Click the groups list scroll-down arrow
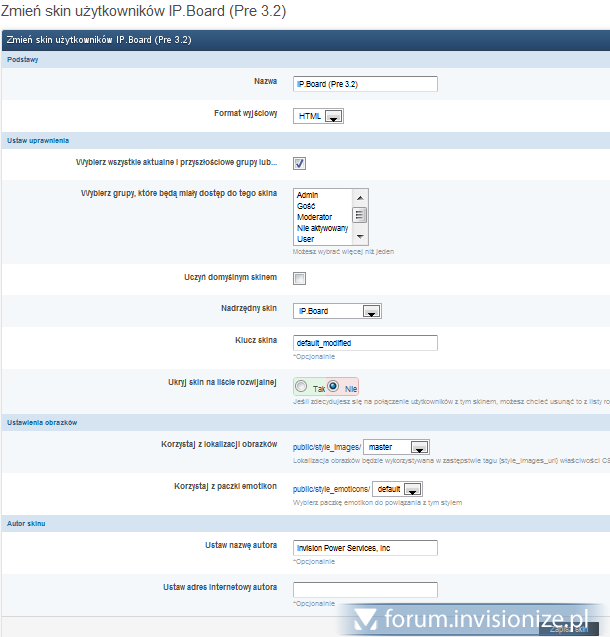The image size is (610, 637). point(360,236)
